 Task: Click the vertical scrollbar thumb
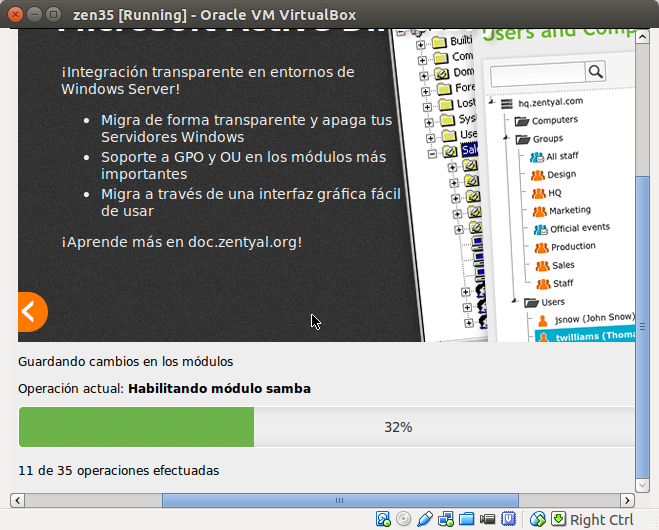pyautogui.click(x=642, y=327)
